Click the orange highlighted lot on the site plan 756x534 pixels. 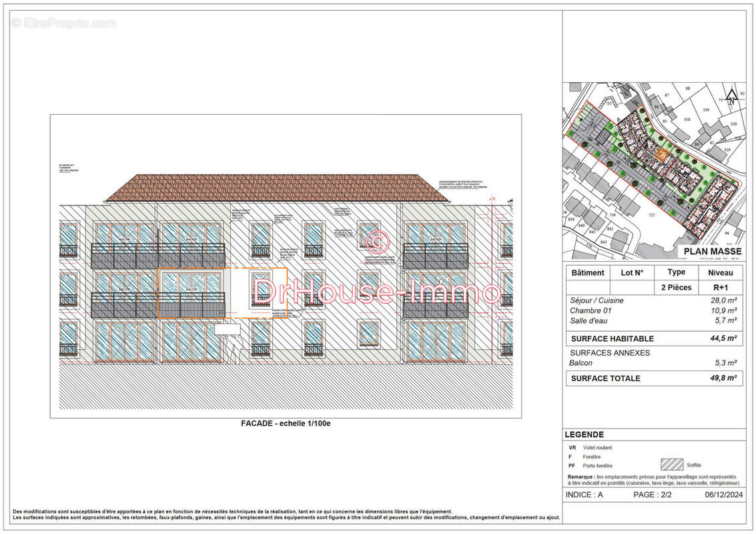(x=661, y=154)
